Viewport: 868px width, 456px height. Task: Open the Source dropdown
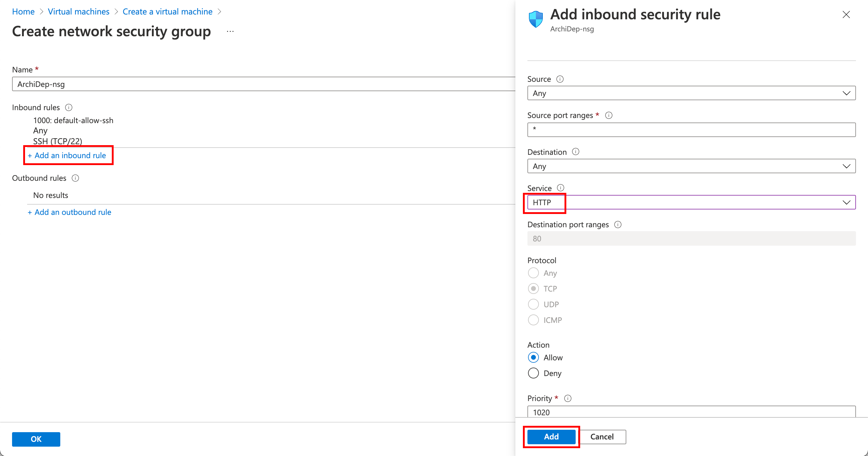pyautogui.click(x=691, y=93)
